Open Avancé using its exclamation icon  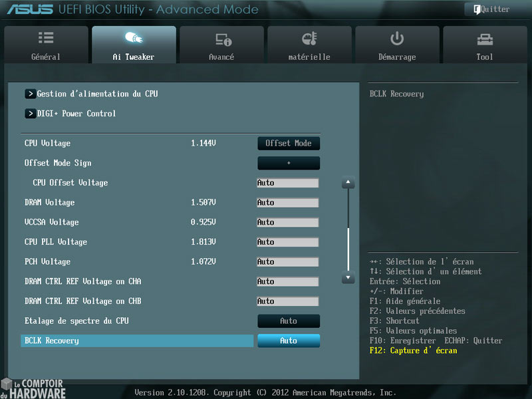coord(221,38)
